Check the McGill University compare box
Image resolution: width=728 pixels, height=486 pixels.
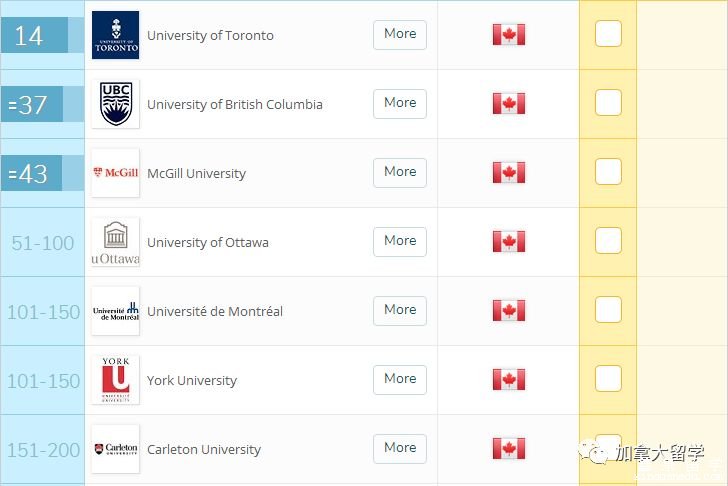pyautogui.click(x=608, y=171)
